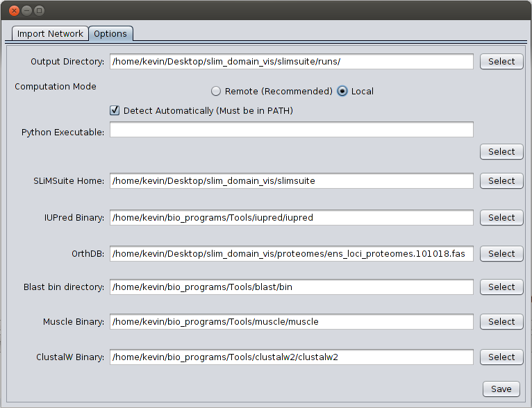The height and width of the screenshot is (408, 532).
Task: Choose the Local computation mode
Action: (342, 92)
